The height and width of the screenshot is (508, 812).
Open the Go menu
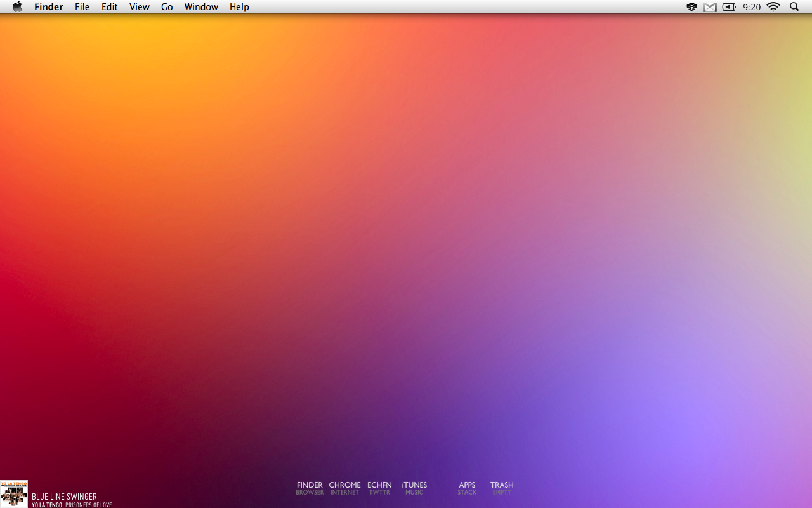click(167, 7)
